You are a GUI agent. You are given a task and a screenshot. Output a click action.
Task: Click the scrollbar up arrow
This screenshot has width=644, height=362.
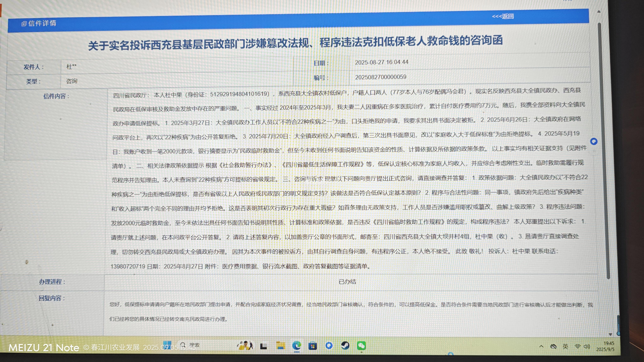click(599, 12)
